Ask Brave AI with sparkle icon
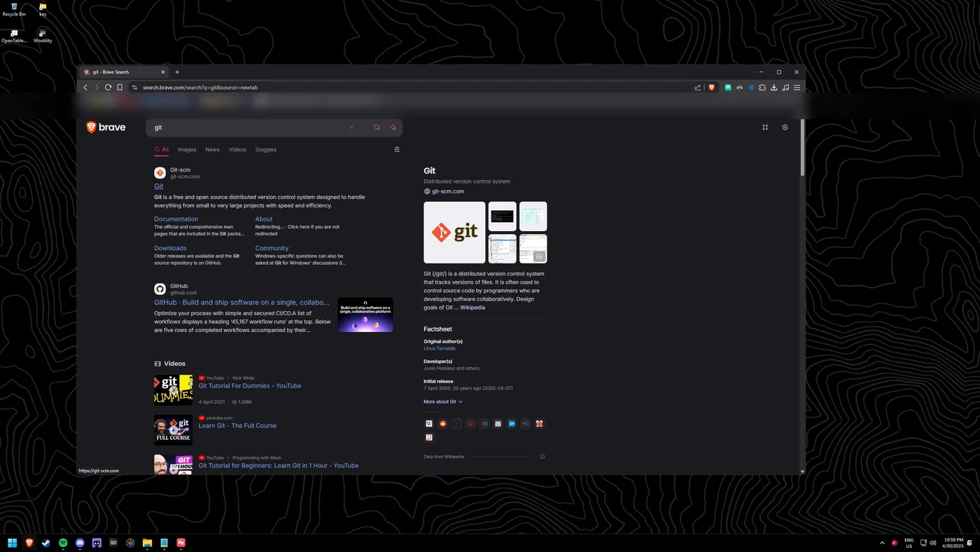This screenshot has height=552, width=980. 393,127
